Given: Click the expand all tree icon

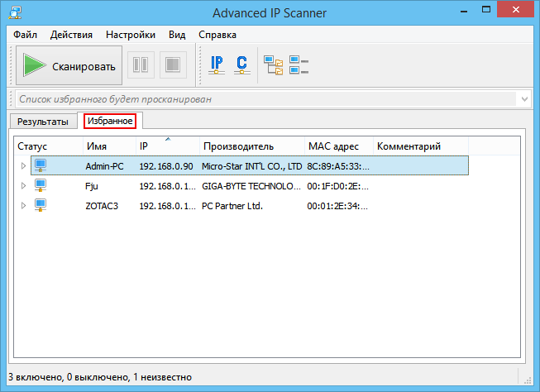Looking at the screenshot, I should [x=273, y=65].
